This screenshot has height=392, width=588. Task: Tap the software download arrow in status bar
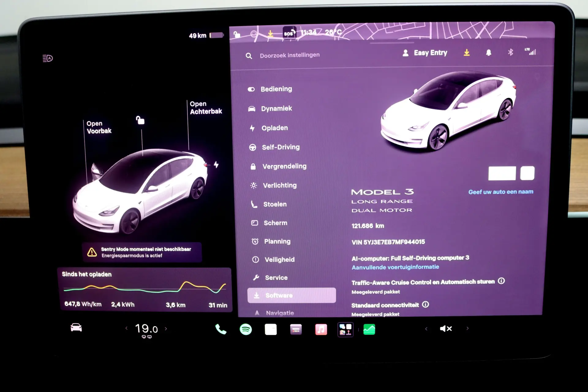[x=270, y=33]
